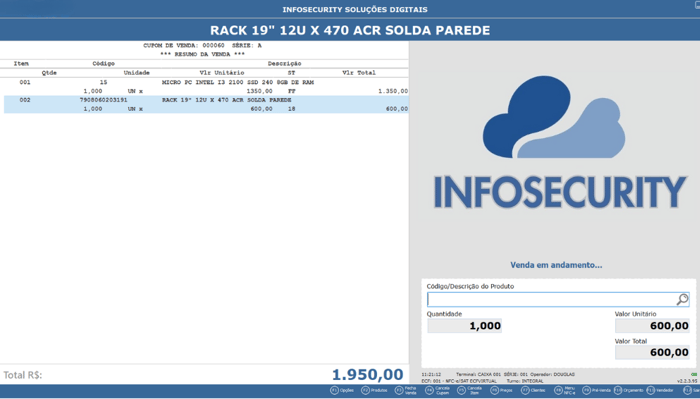700x399 pixels.
Task: Click the Vlr Unitário column header
Action: point(222,73)
